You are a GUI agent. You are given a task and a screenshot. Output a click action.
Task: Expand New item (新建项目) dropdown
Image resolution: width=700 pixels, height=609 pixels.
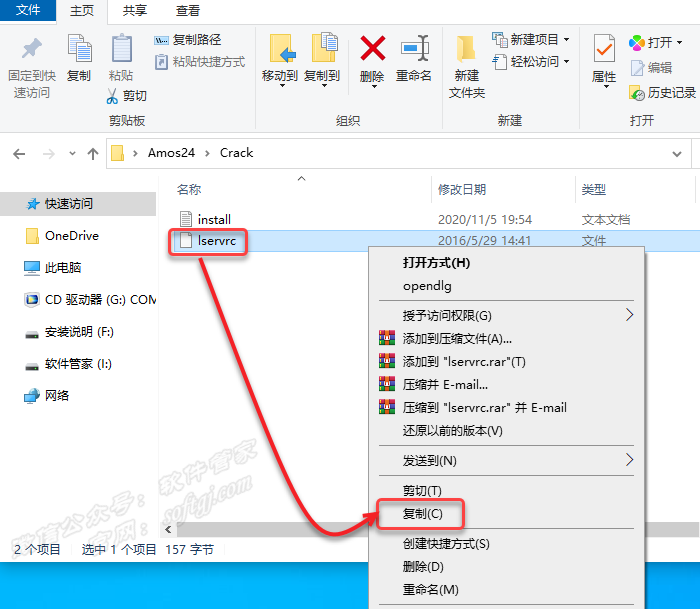coord(567,40)
